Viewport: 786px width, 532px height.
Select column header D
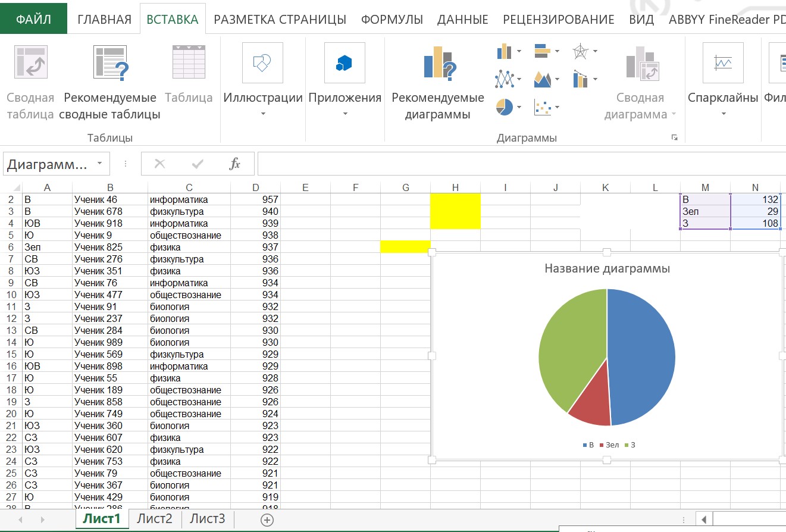click(255, 187)
